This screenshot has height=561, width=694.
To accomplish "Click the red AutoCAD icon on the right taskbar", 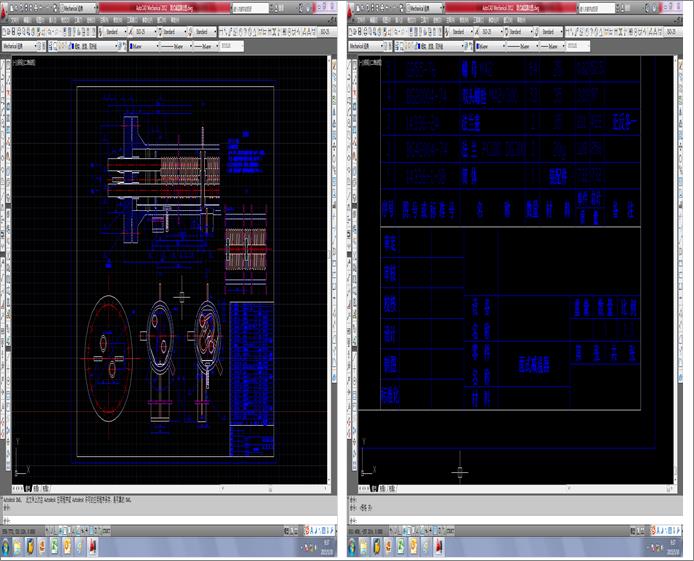I will [x=438, y=548].
